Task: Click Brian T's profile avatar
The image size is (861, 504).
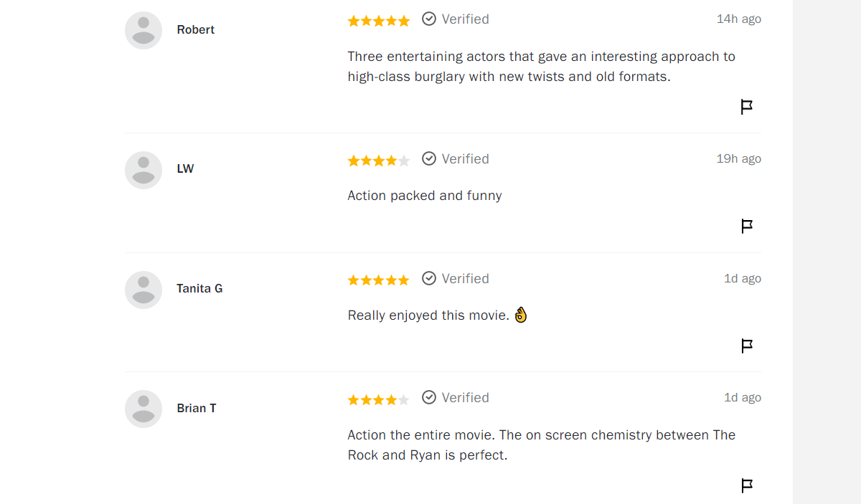Action: 143,409
